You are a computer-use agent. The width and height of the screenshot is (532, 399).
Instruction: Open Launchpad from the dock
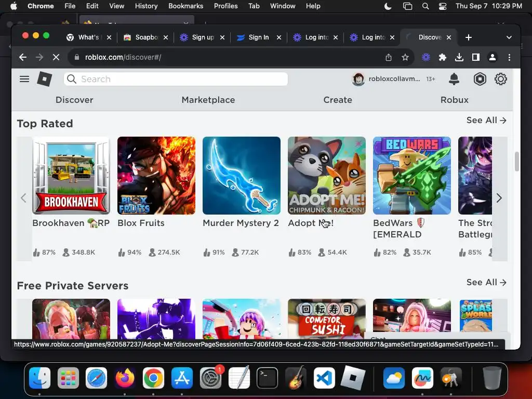68,378
